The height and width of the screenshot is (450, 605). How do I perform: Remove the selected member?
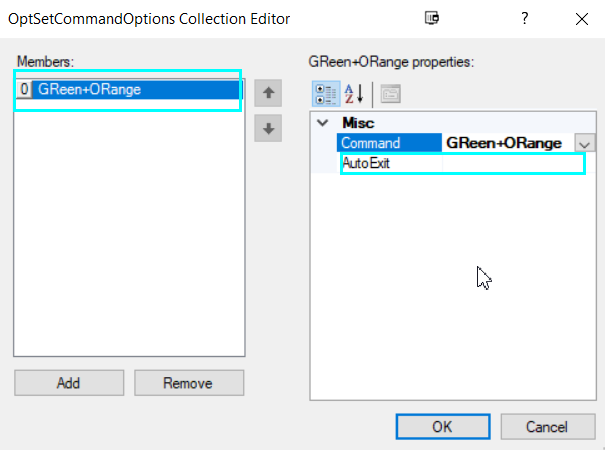(x=189, y=383)
